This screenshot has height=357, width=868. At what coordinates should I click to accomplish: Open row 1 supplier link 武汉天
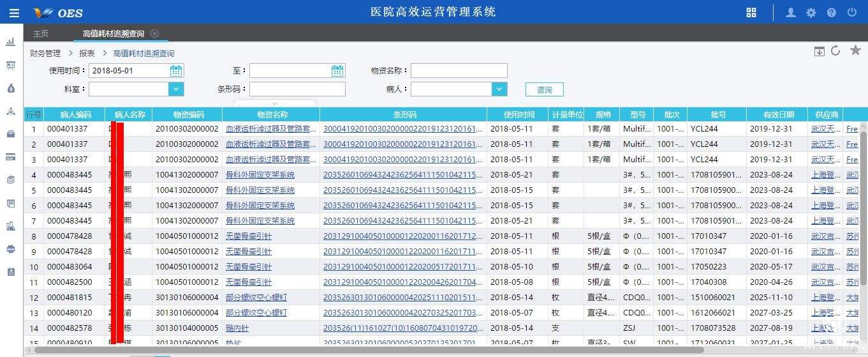(826, 129)
